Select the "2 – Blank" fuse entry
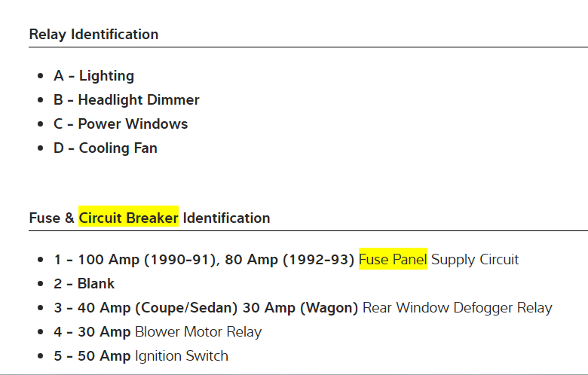This screenshot has height=375, width=588. 84,284
